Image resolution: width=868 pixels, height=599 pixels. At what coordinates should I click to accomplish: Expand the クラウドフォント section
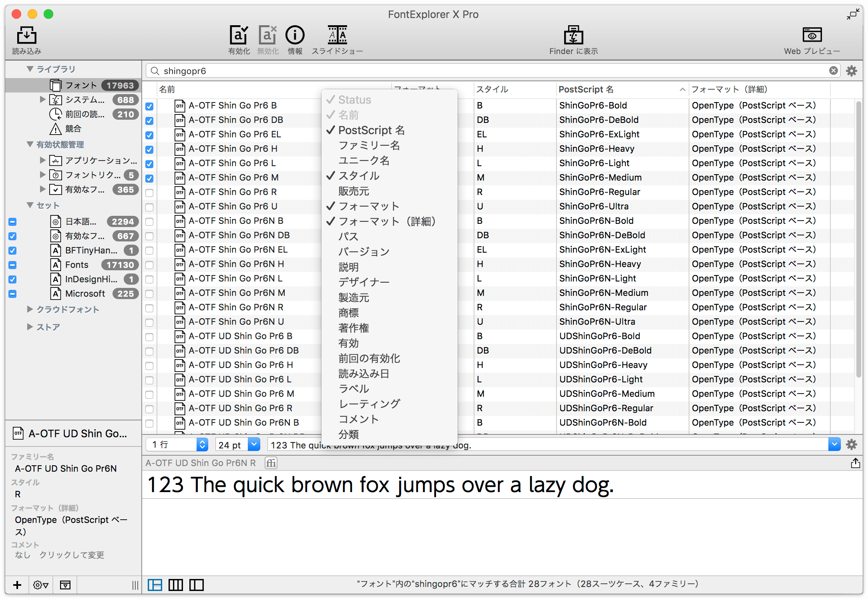(30, 309)
